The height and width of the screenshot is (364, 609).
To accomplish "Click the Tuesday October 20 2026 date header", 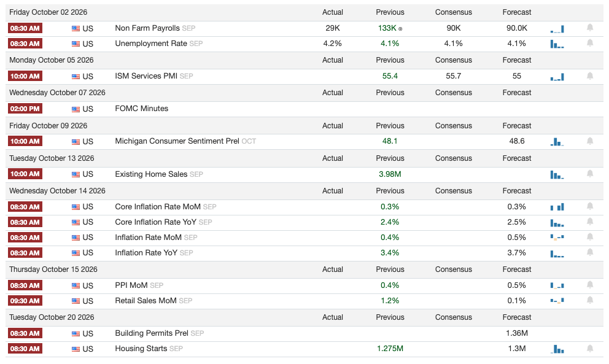I will coord(52,317).
